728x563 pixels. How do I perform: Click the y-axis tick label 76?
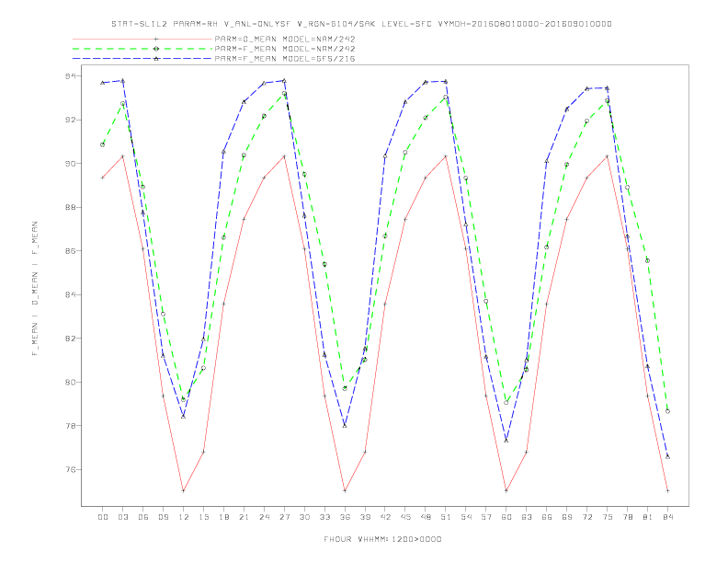(x=71, y=470)
